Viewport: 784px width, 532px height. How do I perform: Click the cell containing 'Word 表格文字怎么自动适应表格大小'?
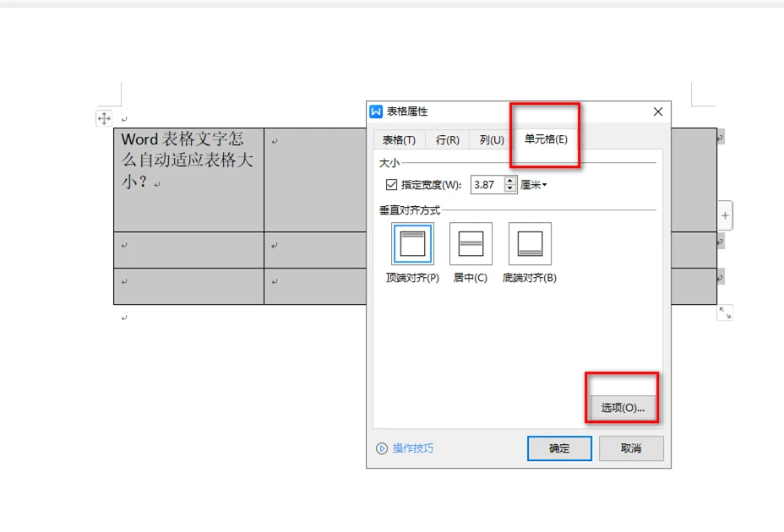click(x=188, y=180)
